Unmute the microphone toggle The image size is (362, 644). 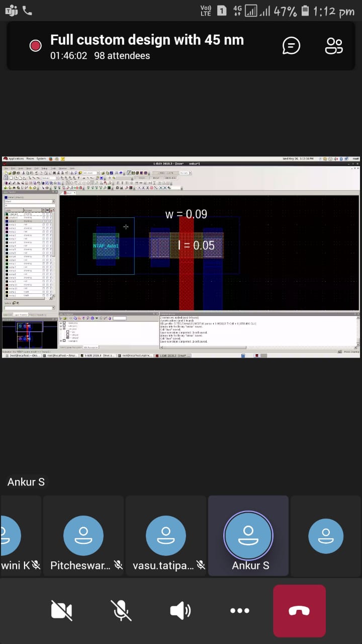[x=121, y=611]
